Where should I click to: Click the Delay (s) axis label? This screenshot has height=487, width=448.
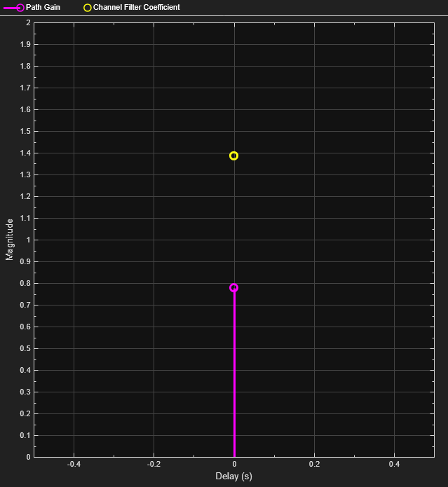click(x=233, y=476)
